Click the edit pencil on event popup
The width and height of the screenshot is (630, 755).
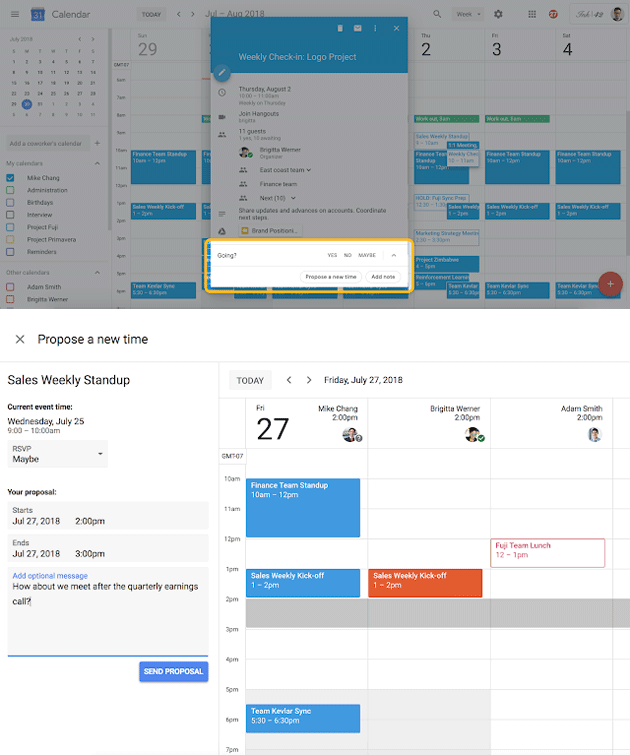[221, 73]
